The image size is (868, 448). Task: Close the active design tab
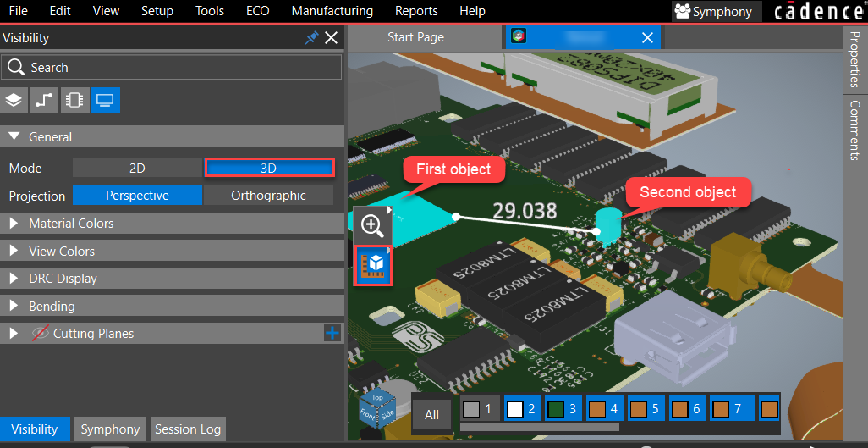[647, 38]
